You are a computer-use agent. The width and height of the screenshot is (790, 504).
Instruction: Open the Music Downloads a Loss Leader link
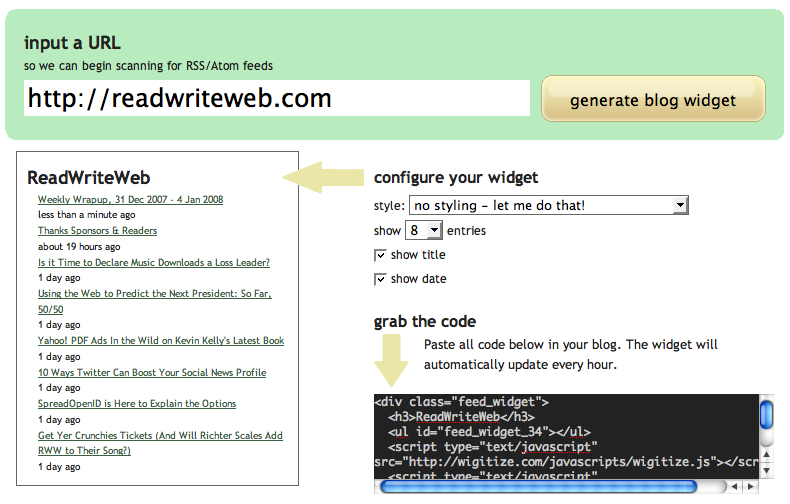tap(154, 263)
